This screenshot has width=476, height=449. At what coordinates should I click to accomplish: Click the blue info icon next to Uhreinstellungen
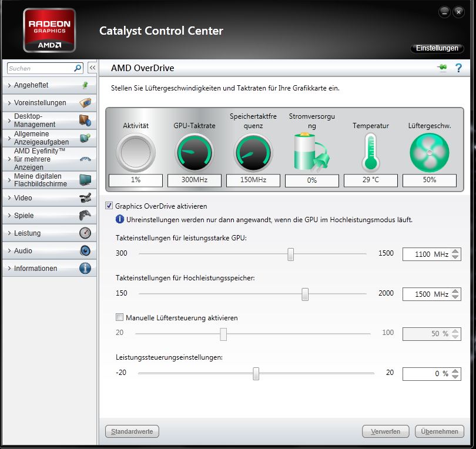point(120,219)
